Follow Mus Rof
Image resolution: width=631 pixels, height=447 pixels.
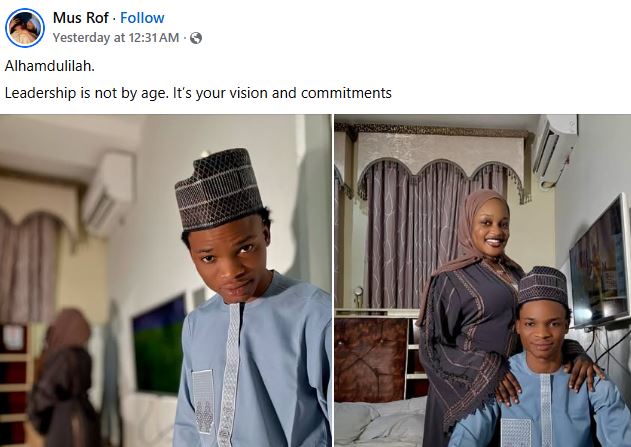point(142,18)
